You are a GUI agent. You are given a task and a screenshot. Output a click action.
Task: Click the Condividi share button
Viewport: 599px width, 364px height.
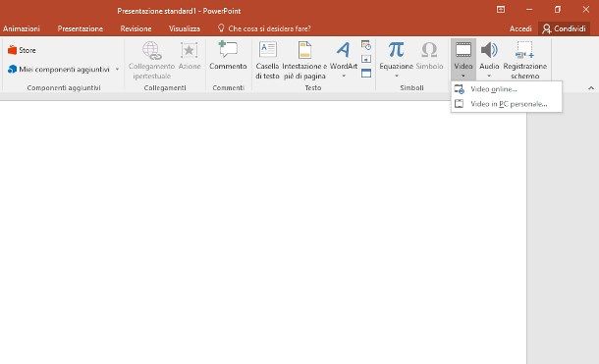point(565,28)
